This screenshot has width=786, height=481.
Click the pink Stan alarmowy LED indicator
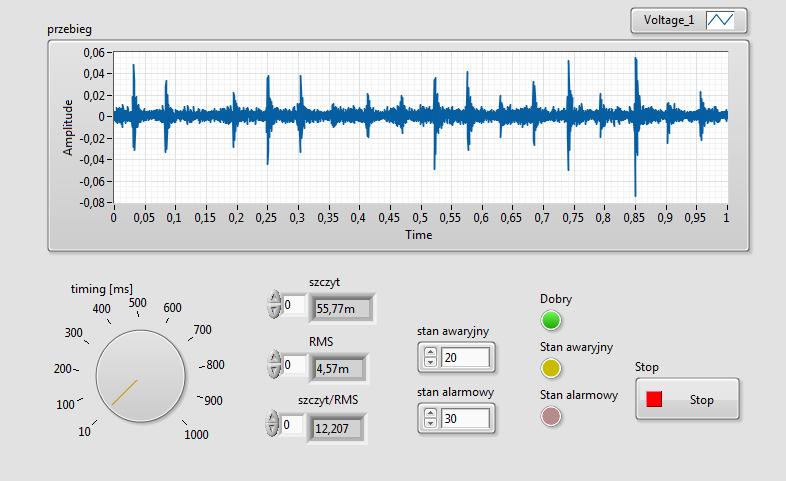point(551,416)
